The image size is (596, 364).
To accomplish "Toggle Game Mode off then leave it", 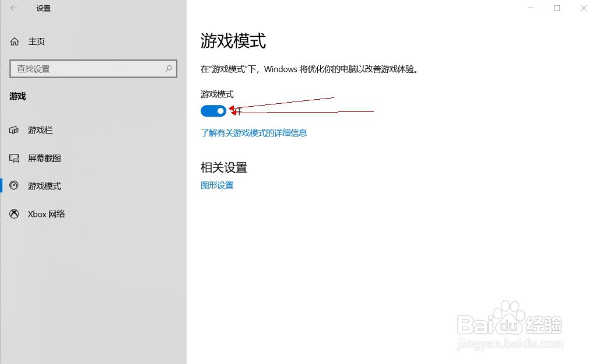I will coord(213,111).
